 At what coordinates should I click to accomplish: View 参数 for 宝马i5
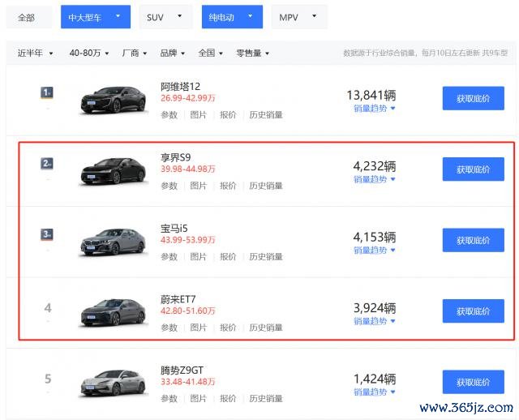[169, 256]
